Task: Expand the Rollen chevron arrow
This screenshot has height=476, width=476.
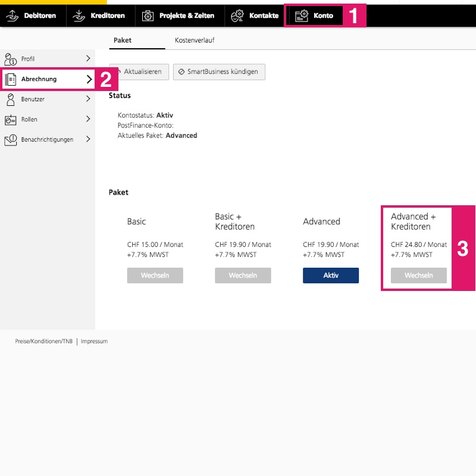Action: 88,120
